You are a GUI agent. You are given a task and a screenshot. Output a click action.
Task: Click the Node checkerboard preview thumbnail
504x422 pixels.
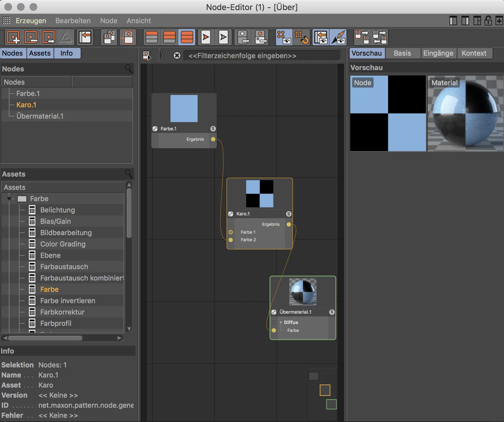coord(388,113)
